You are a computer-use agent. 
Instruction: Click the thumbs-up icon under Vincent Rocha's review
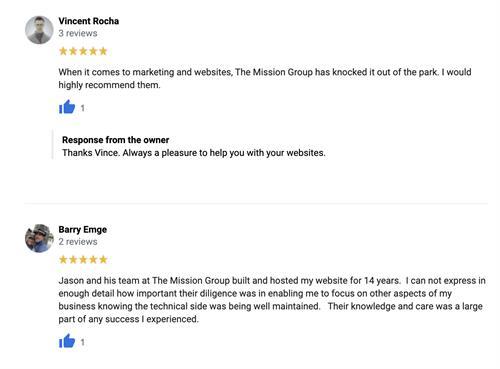[67, 107]
